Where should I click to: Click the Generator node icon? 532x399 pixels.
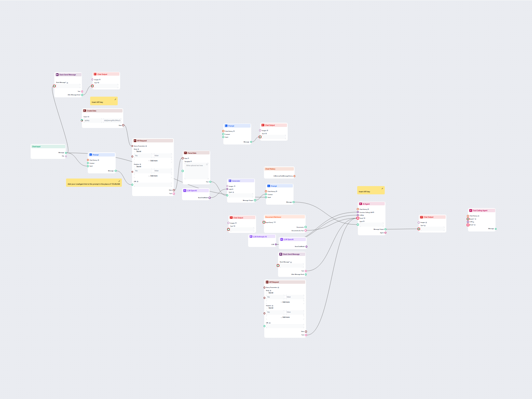[x=230, y=181]
